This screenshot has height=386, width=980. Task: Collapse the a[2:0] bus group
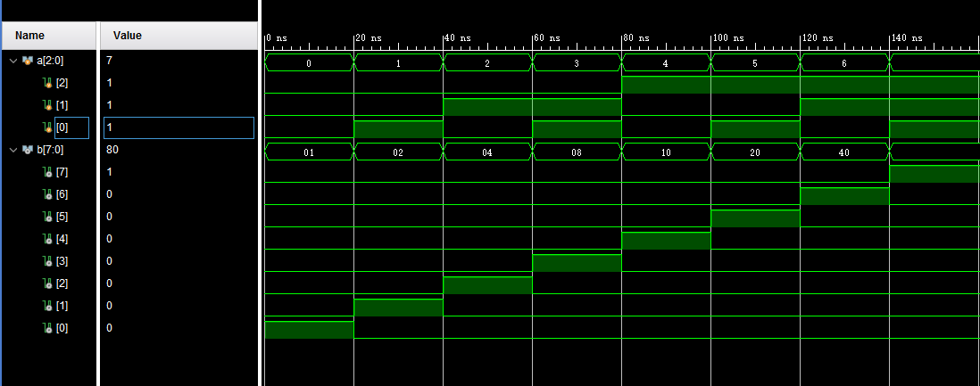pos(12,61)
